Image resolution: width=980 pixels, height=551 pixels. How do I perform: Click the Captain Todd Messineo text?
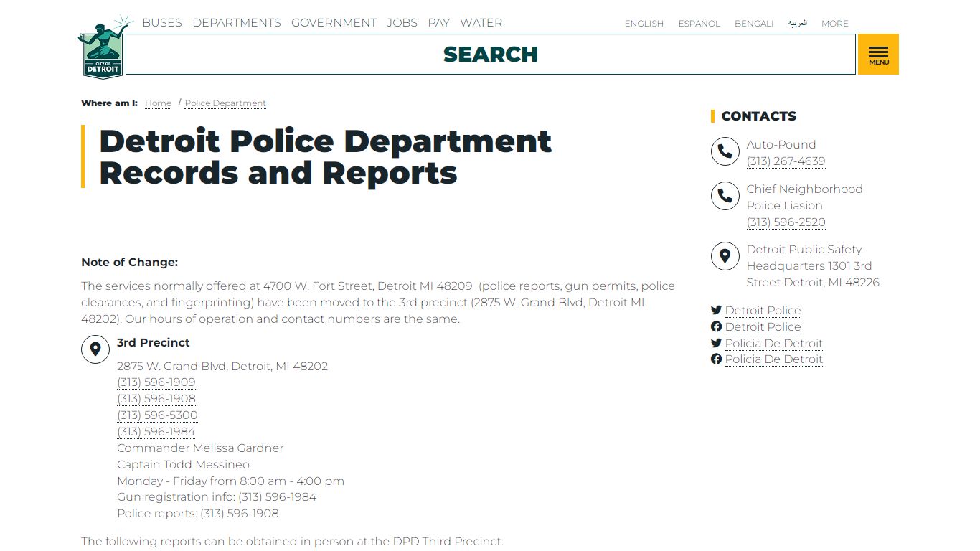coord(183,465)
